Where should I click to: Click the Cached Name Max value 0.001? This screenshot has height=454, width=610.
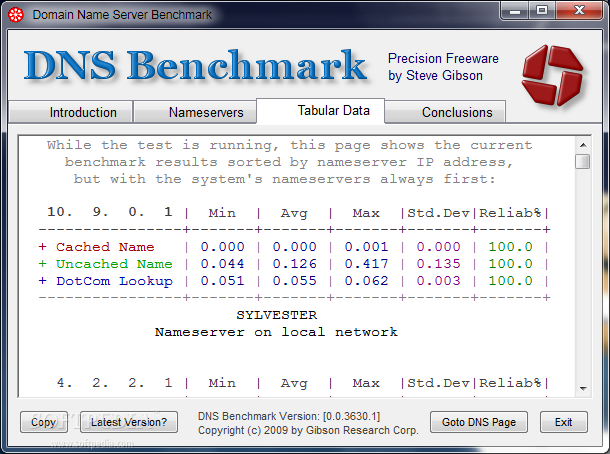(x=366, y=247)
